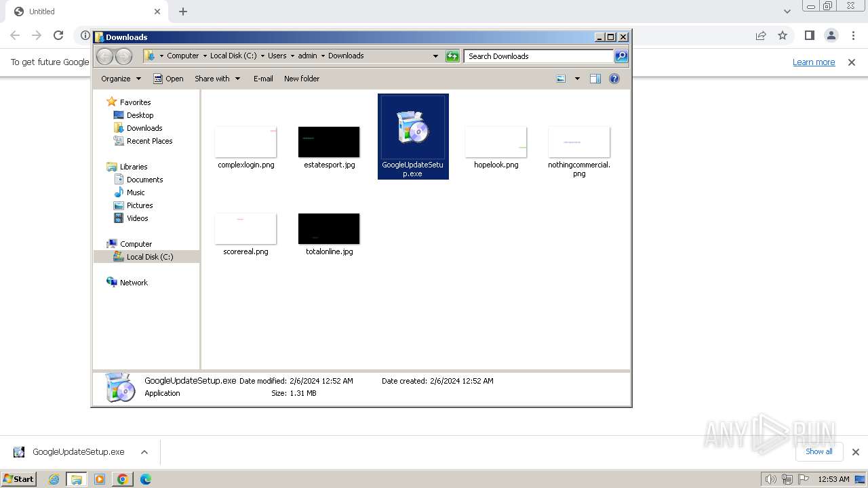
Task: Click E-mail toolbar button
Action: (x=263, y=79)
